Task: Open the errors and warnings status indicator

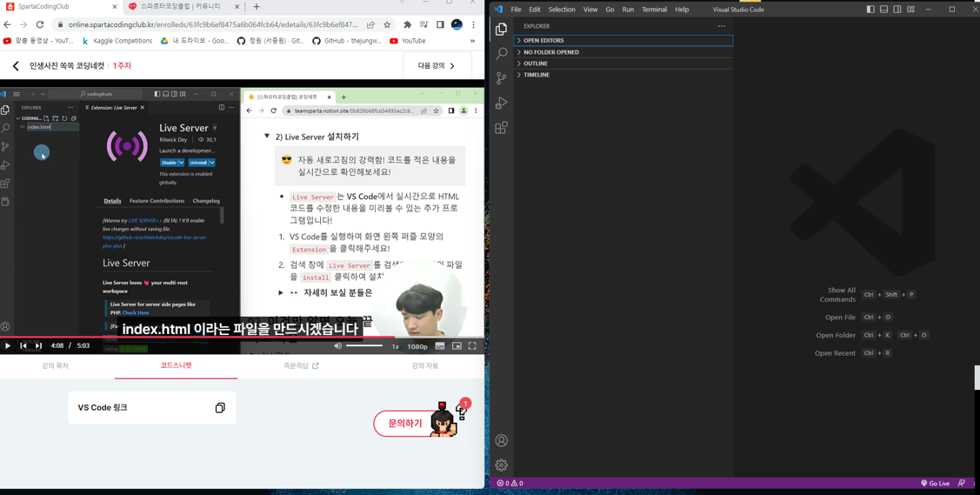Action: tap(510, 483)
